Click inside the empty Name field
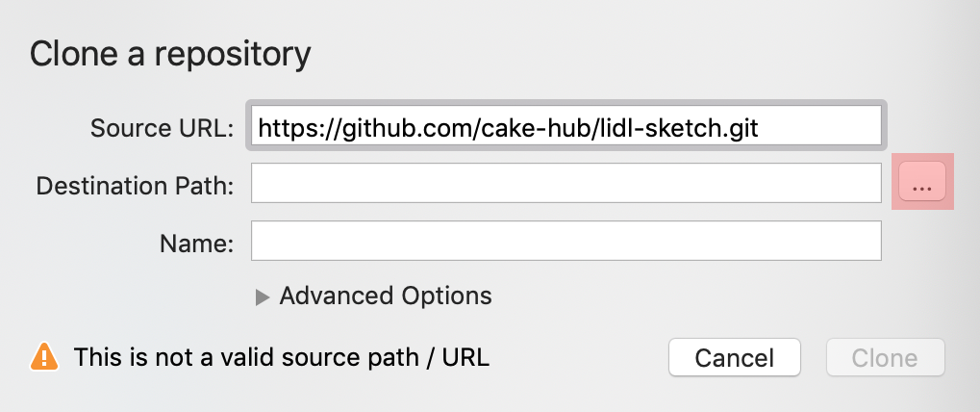The image size is (980, 412). (x=566, y=241)
